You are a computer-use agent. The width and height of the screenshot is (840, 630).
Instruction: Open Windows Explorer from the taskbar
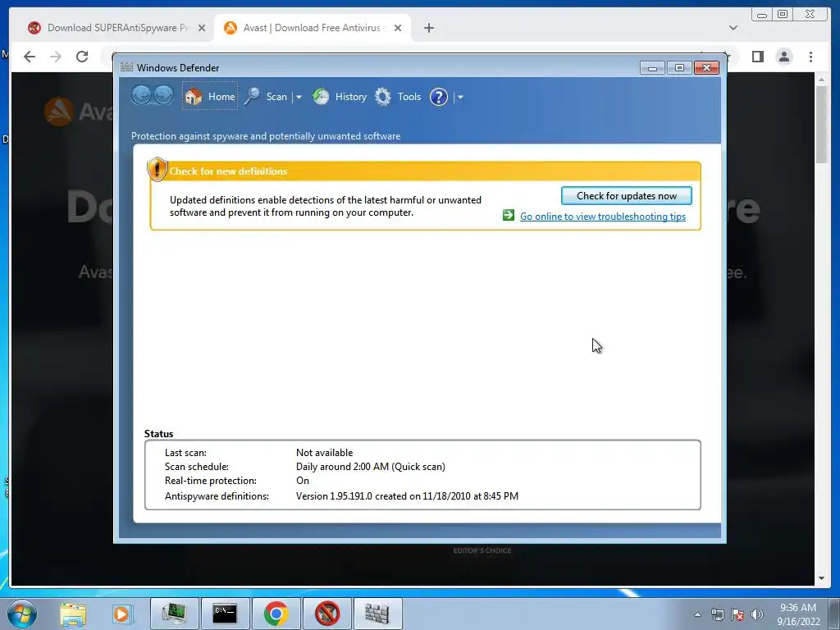coord(73,614)
